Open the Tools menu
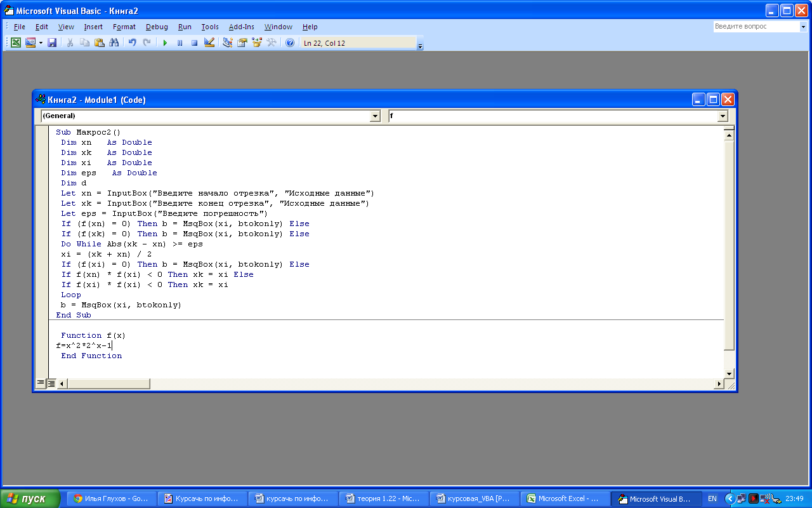The width and height of the screenshot is (812, 508). (x=210, y=27)
